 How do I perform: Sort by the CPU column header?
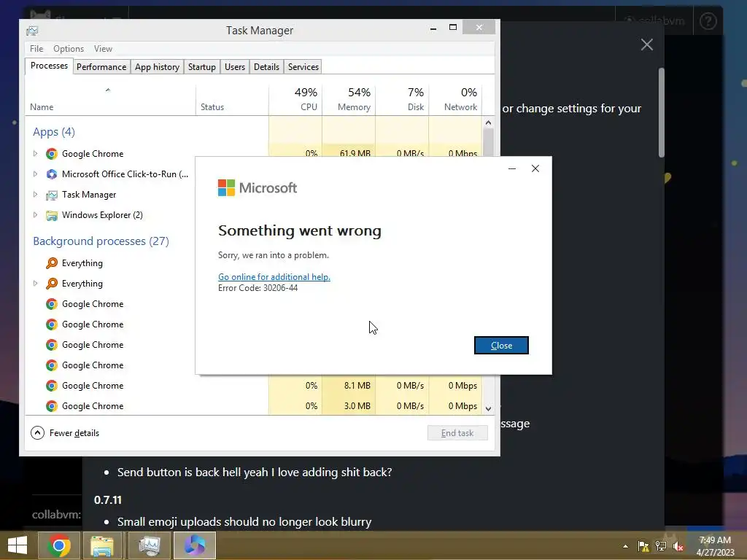click(295, 100)
